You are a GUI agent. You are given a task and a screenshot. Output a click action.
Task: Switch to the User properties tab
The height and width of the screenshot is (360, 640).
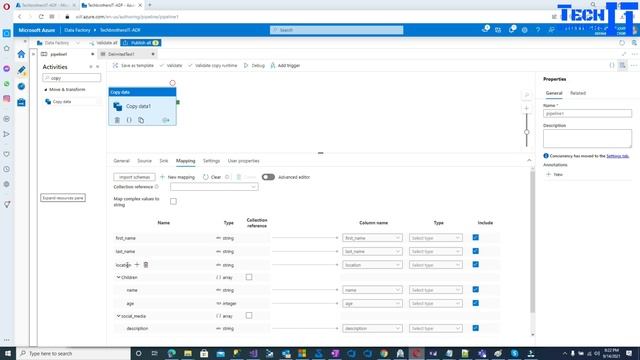tap(244, 161)
